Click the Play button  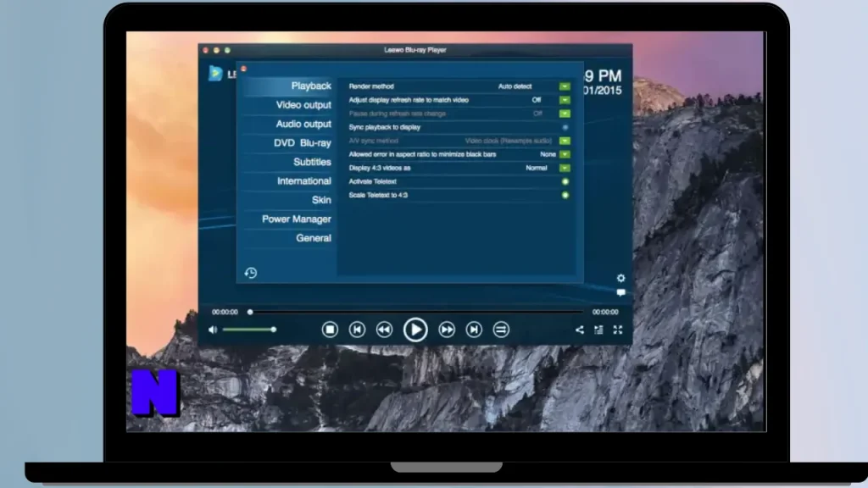(x=415, y=330)
